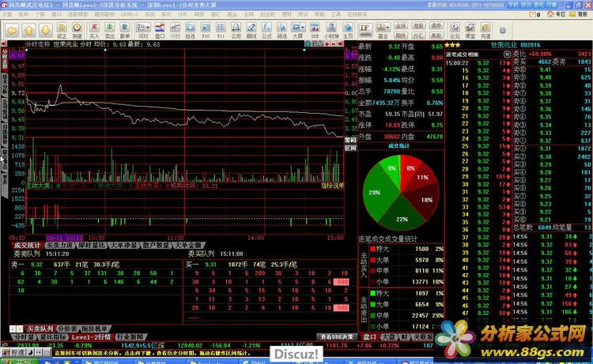
Task: Click the 修正 toolbar icon
Action: (62, 30)
